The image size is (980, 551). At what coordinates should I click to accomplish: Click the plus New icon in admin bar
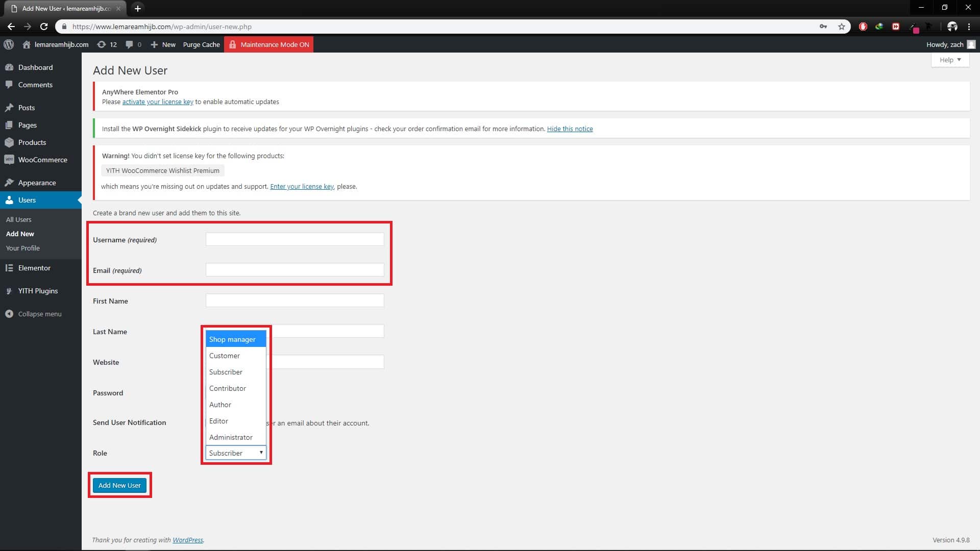154,44
